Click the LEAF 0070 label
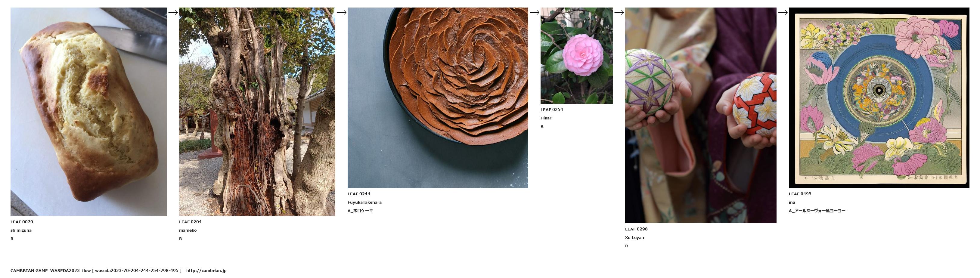The image size is (980, 278). [x=22, y=222]
